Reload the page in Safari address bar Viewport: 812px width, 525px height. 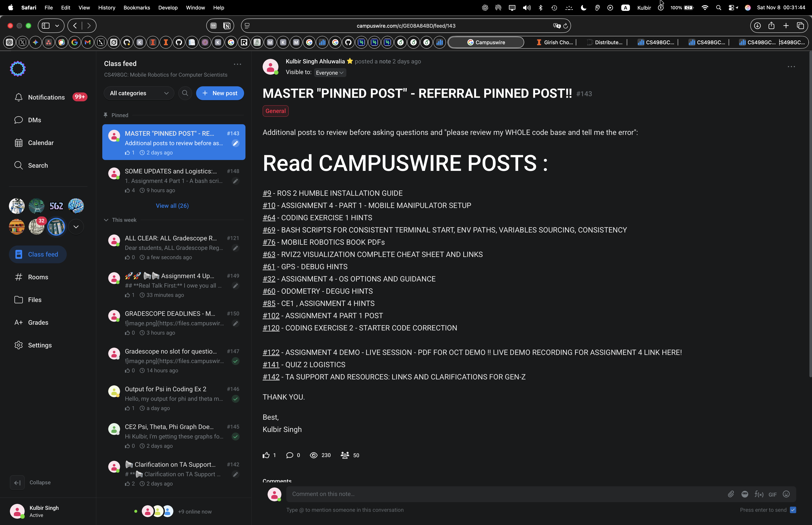(x=566, y=25)
